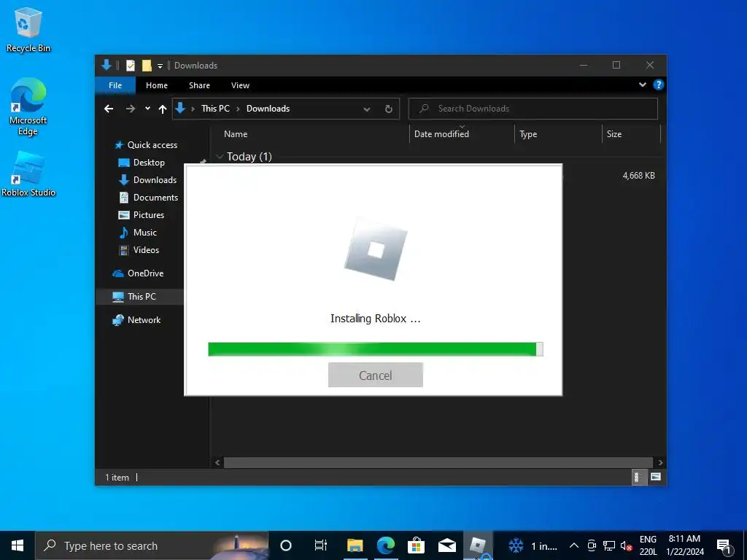The image size is (747, 560).
Task: Expand the ribbon with the chevron
Action: tap(642, 85)
